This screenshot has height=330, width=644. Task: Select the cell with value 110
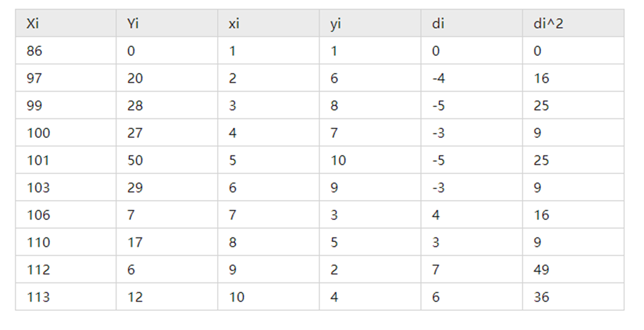(38, 242)
